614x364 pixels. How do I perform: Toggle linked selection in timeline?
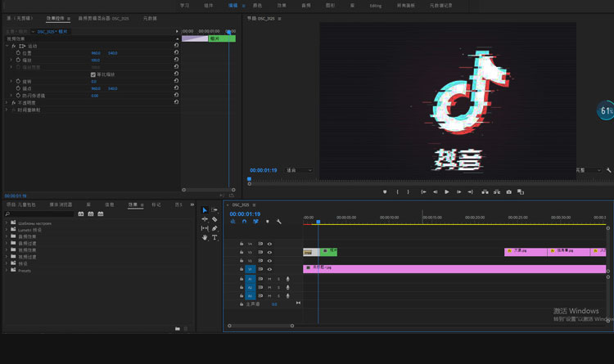pyautogui.click(x=255, y=222)
